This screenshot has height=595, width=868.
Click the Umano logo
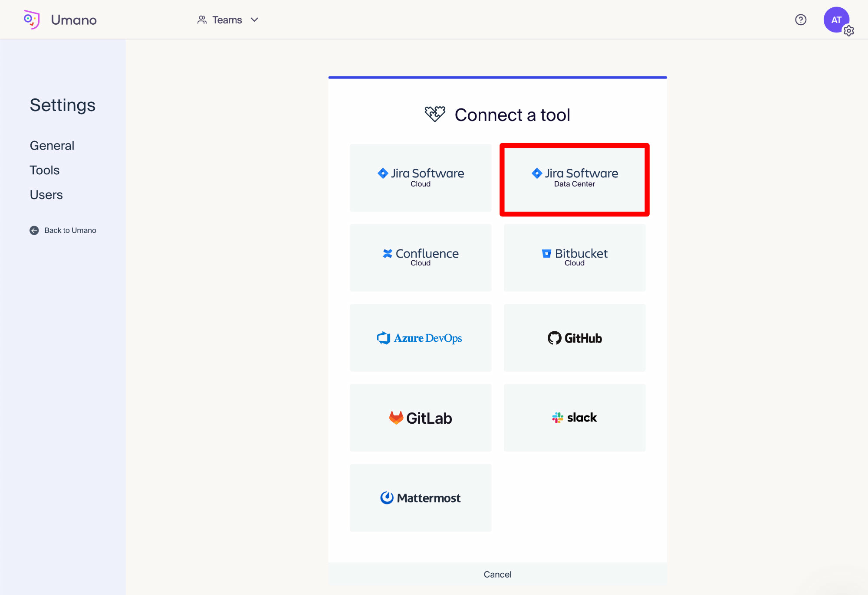[32, 19]
